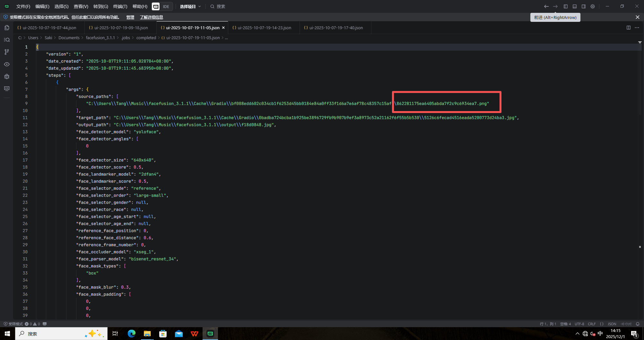
Task: Toggle the volume icon in system tray
Action: [x=593, y=334]
